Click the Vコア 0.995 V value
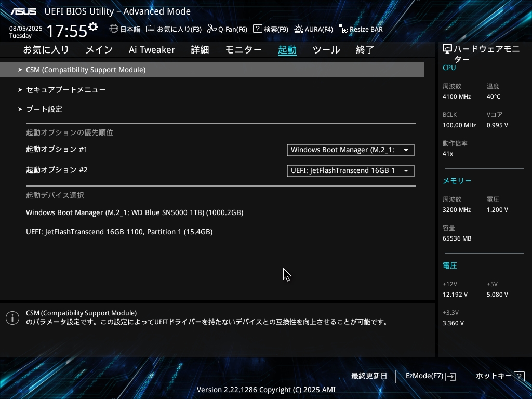Image resolution: width=532 pixels, height=399 pixels. [x=497, y=125]
